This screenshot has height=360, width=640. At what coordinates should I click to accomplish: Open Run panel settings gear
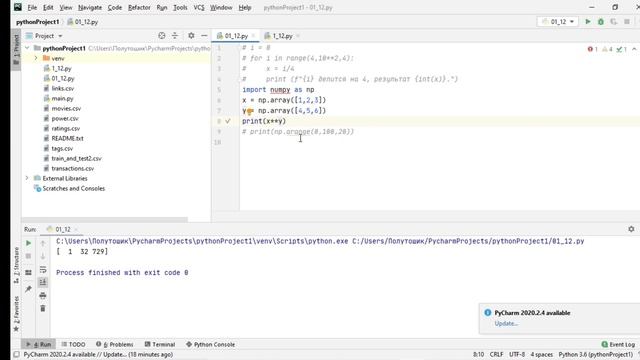click(x=631, y=229)
